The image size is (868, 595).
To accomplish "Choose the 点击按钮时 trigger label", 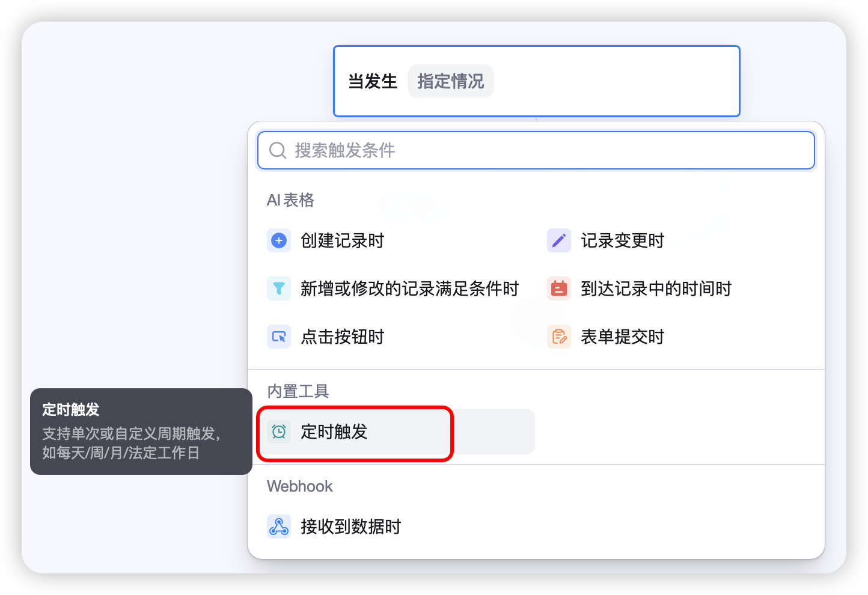I will pos(342,337).
